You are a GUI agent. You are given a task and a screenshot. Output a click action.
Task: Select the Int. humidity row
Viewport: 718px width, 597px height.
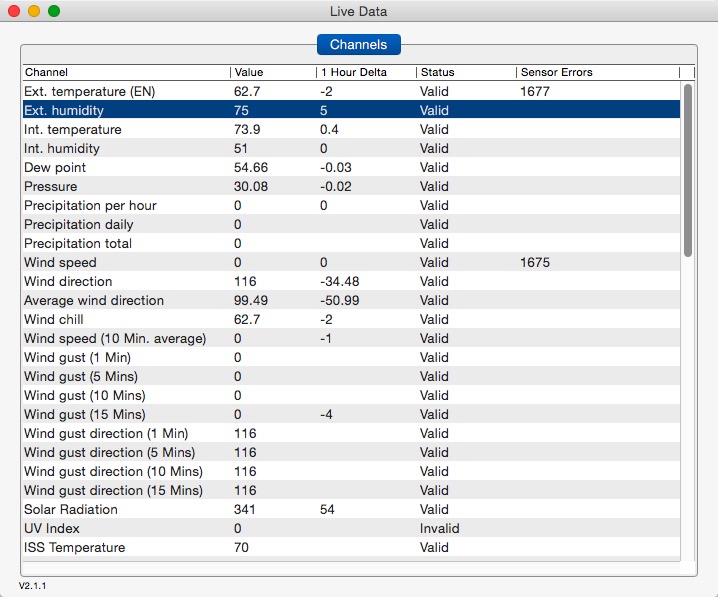coord(351,148)
